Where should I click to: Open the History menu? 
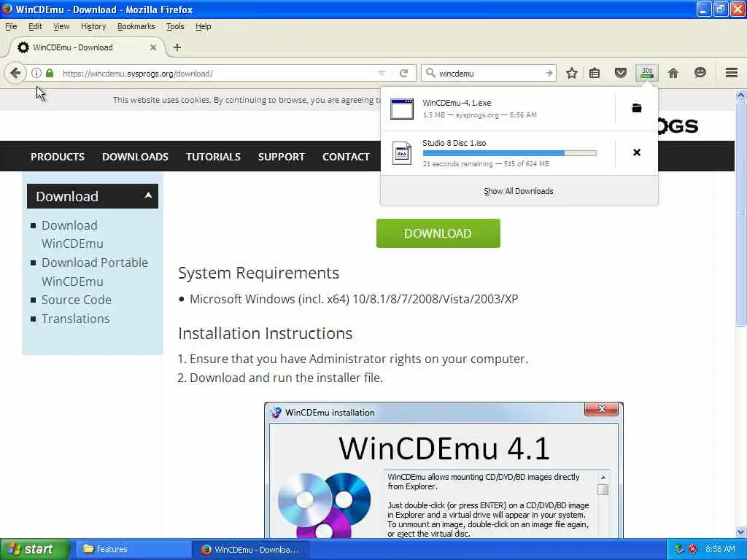pos(93,27)
